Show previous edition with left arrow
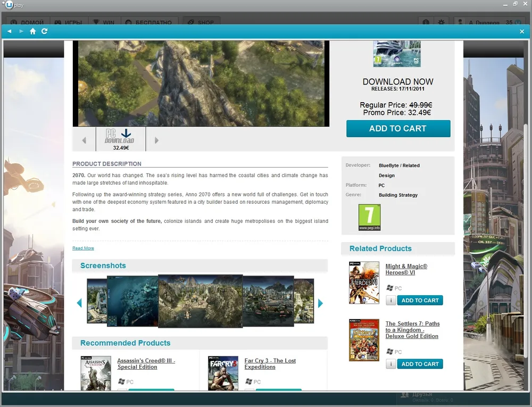Image resolution: width=532 pixels, height=407 pixels. [84, 140]
